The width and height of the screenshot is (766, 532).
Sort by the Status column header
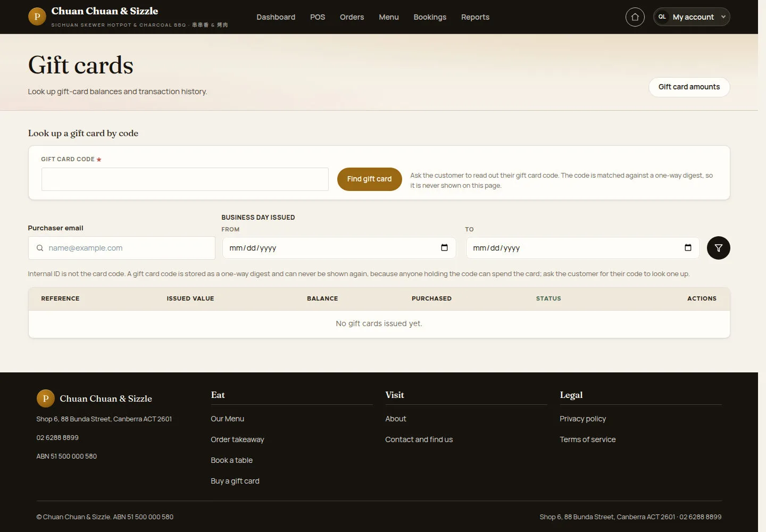pos(548,298)
